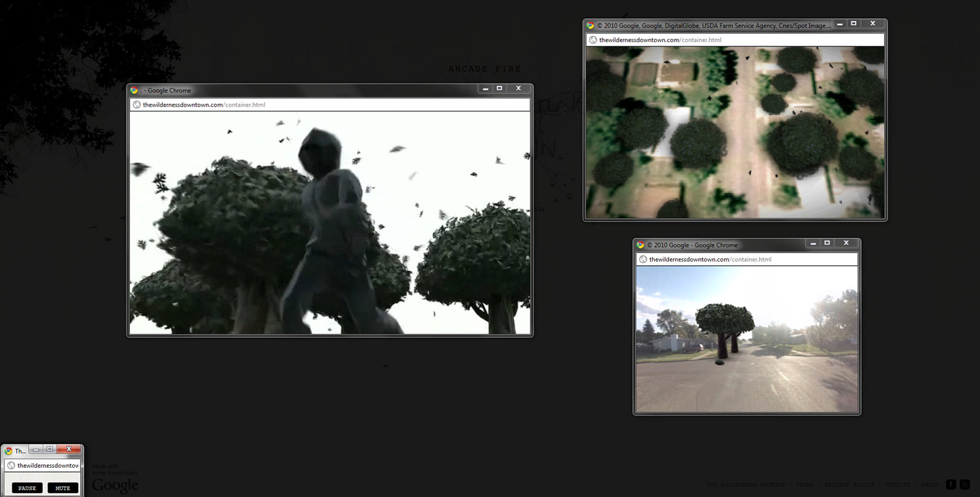Click the hooded runner video frame

click(329, 222)
